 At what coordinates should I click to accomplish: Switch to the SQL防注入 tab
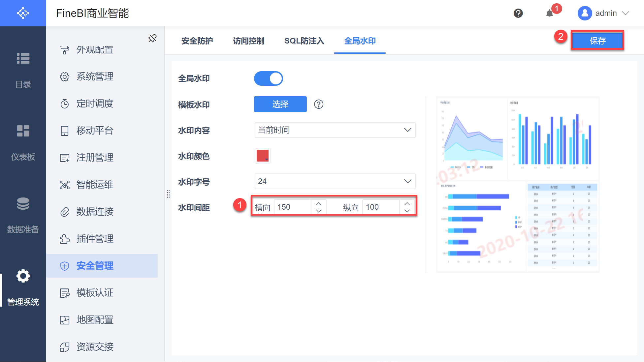click(x=304, y=41)
